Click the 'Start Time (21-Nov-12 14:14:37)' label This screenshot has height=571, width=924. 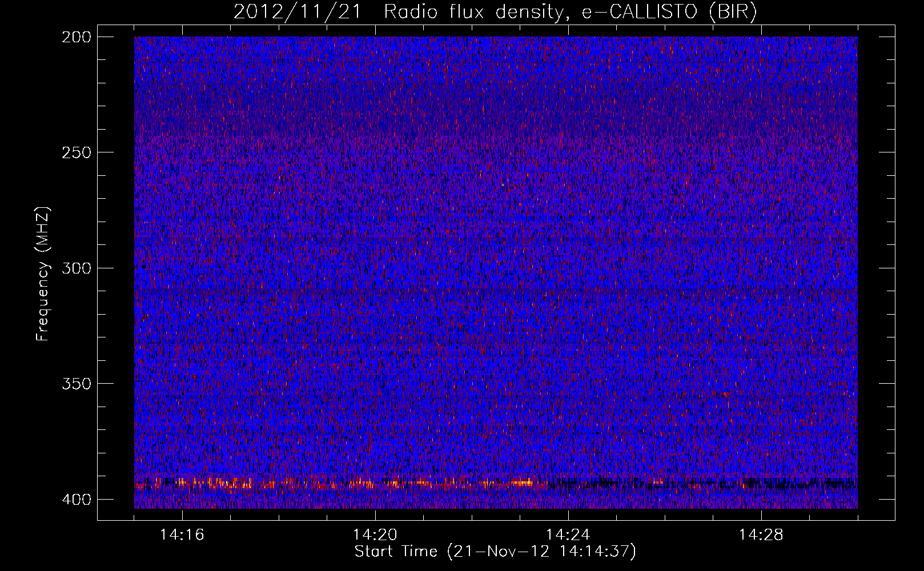495,552
